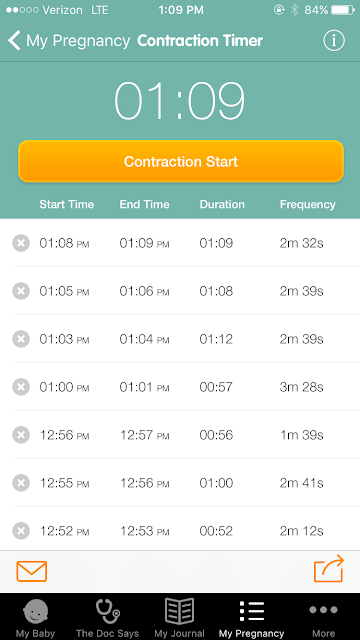Switch to The Doc Says tab
360x640 pixels.
click(x=107, y=618)
